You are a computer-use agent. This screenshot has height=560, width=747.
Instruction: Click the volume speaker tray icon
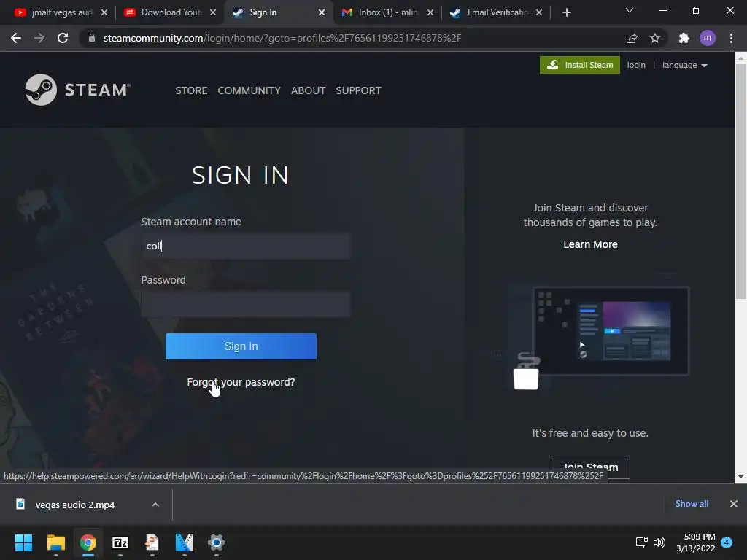coord(659,542)
